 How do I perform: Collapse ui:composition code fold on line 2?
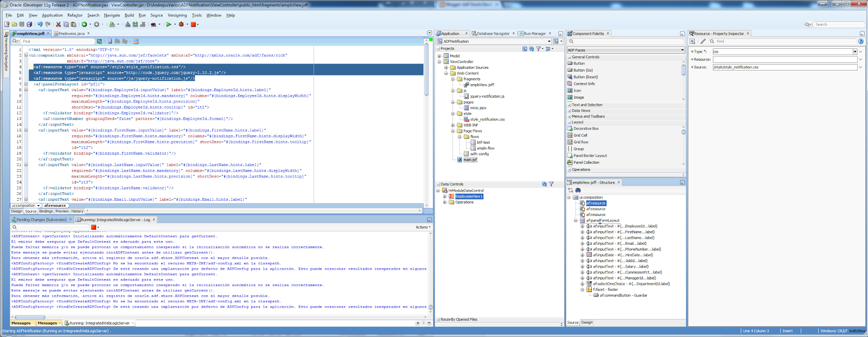pos(25,55)
